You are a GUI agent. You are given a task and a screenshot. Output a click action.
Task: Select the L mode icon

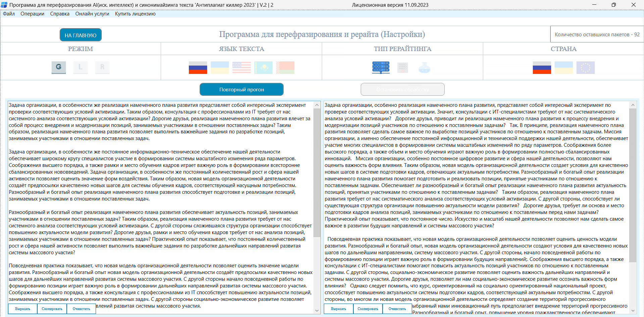pos(81,67)
